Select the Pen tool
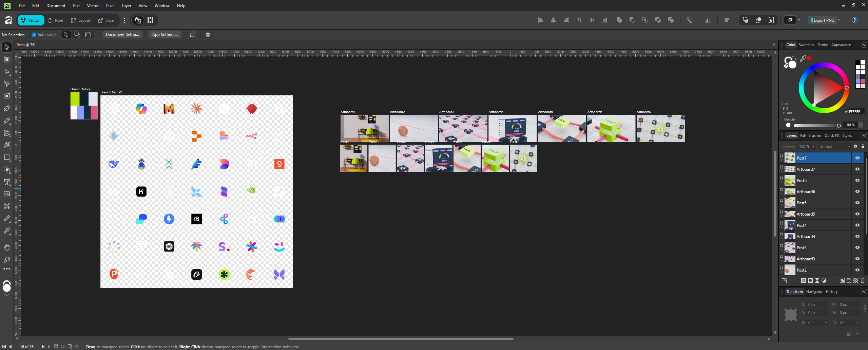Viewport: 868px width, 350px height. click(x=6, y=108)
